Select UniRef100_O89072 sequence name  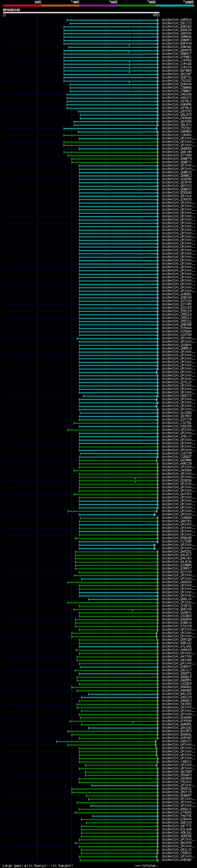177,396
